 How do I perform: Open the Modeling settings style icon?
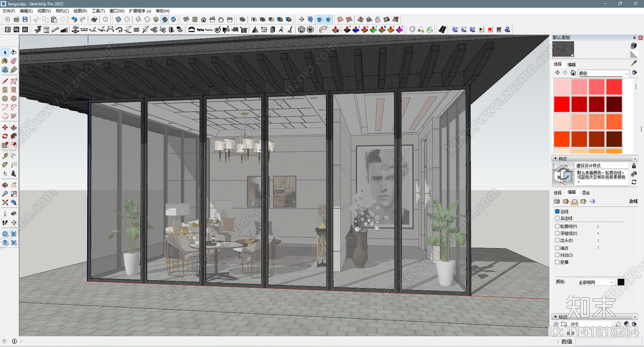592,201
